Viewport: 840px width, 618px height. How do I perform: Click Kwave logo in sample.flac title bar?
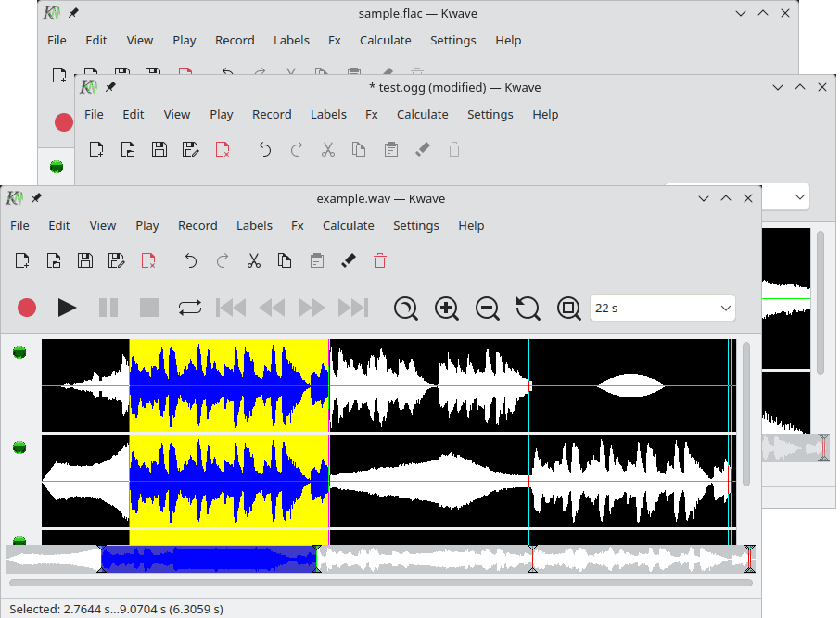point(51,13)
